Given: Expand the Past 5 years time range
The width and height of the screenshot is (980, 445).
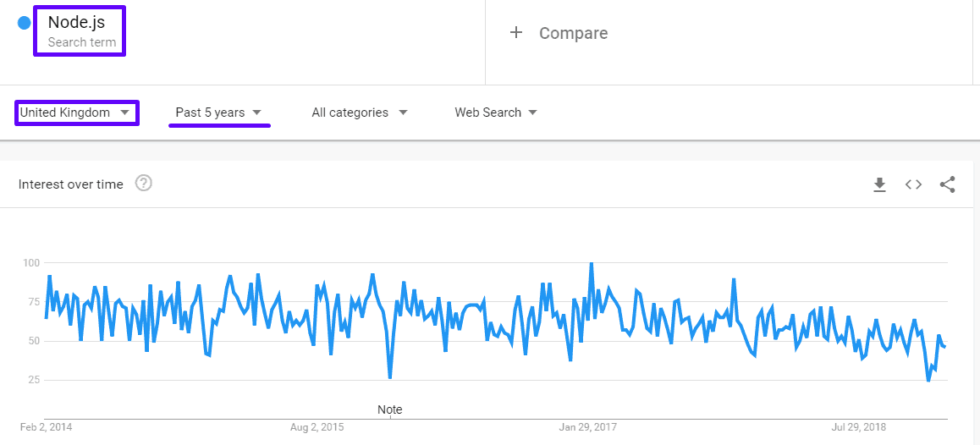Looking at the screenshot, I should [x=218, y=113].
